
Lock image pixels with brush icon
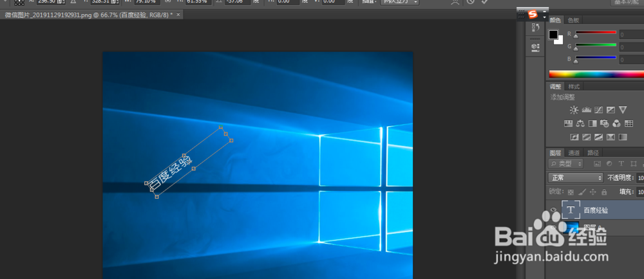click(x=582, y=192)
